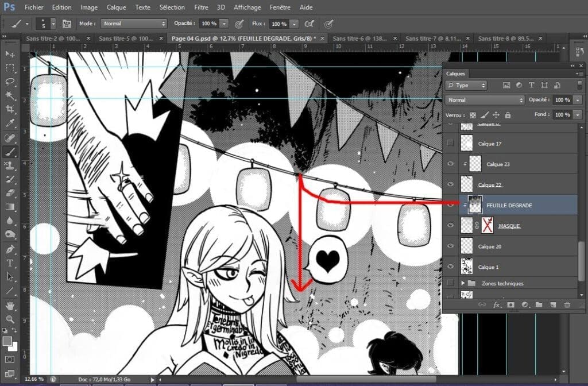This screenshot has height=386, width=588.
Task: Select the Path Selection tool
Action: point(10,277)
